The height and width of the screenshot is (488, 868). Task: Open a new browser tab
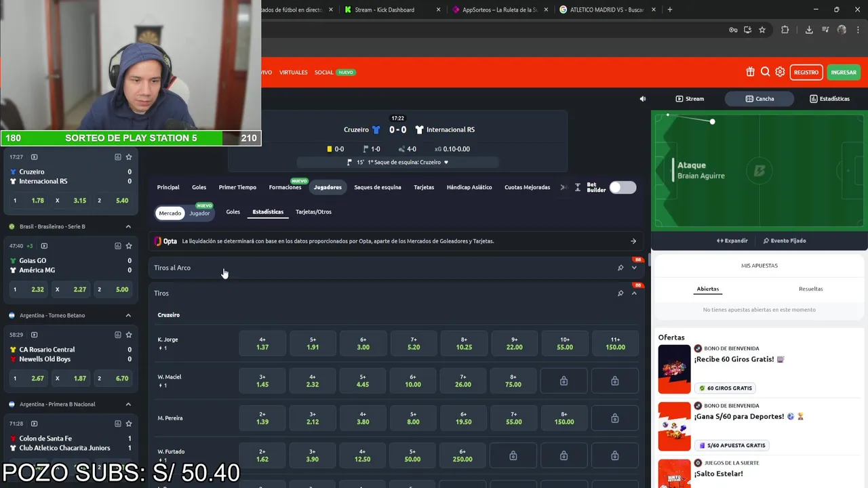[x=670, y=9]
